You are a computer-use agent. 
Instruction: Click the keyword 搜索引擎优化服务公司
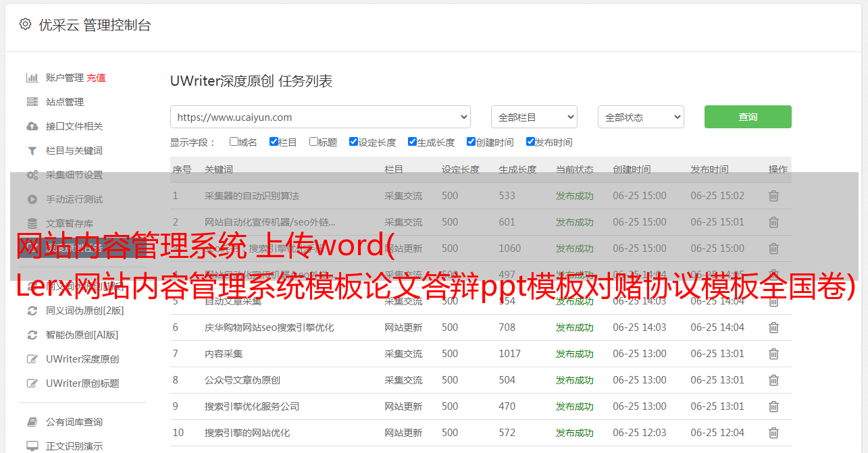click(x=252, y=406)
